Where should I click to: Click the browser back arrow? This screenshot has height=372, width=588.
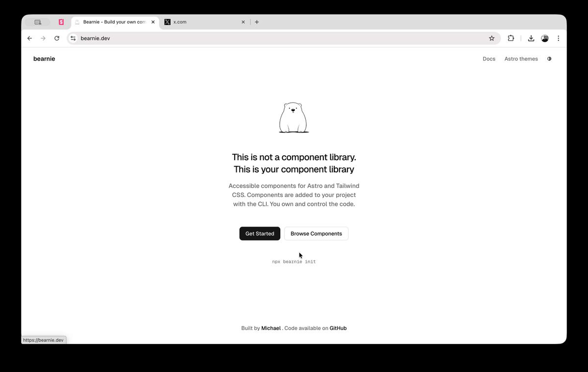pos(29,38)
